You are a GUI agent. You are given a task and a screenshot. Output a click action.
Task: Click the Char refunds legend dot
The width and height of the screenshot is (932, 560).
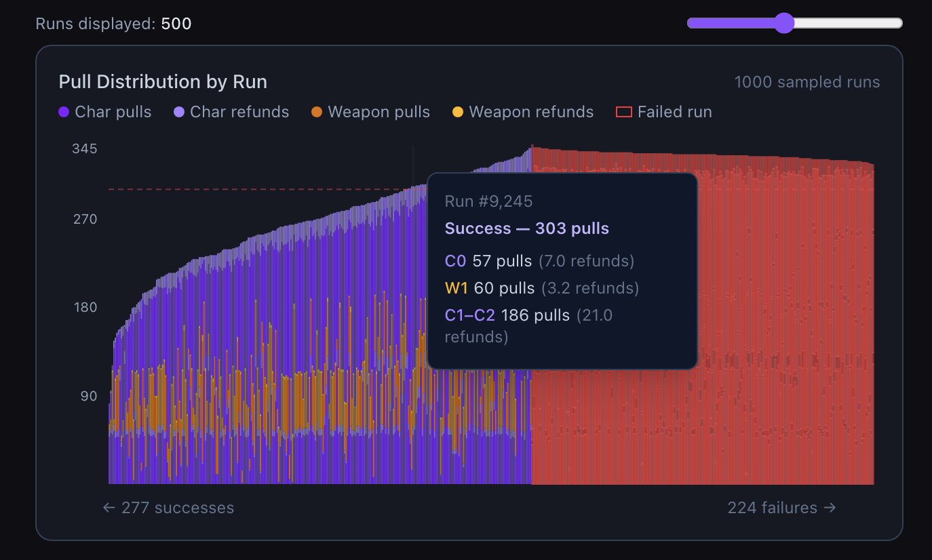(179, 112)
